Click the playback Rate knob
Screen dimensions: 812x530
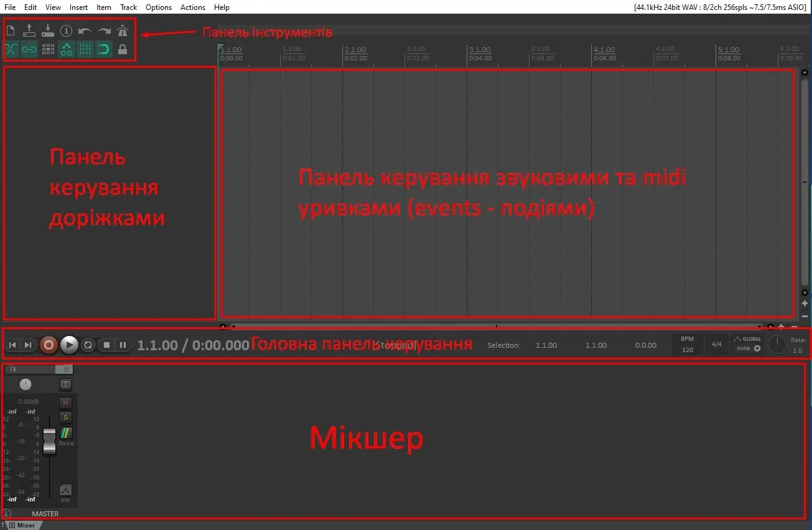pos(777,345)
